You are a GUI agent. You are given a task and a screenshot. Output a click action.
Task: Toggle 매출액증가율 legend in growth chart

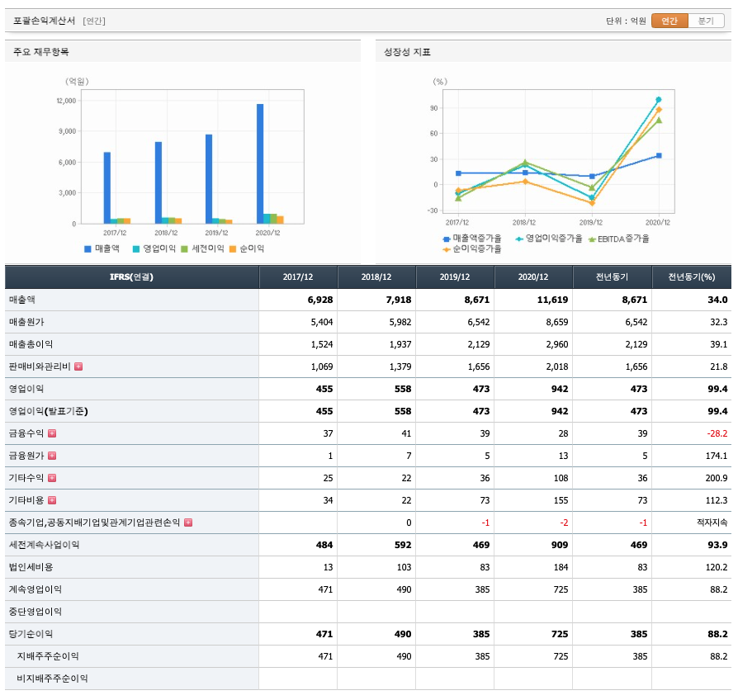472,239
